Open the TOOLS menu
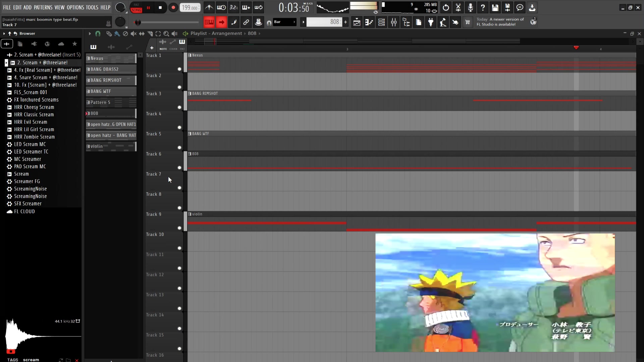The width and height of the screenshot is (644, 362). click(x=92, y=7)
